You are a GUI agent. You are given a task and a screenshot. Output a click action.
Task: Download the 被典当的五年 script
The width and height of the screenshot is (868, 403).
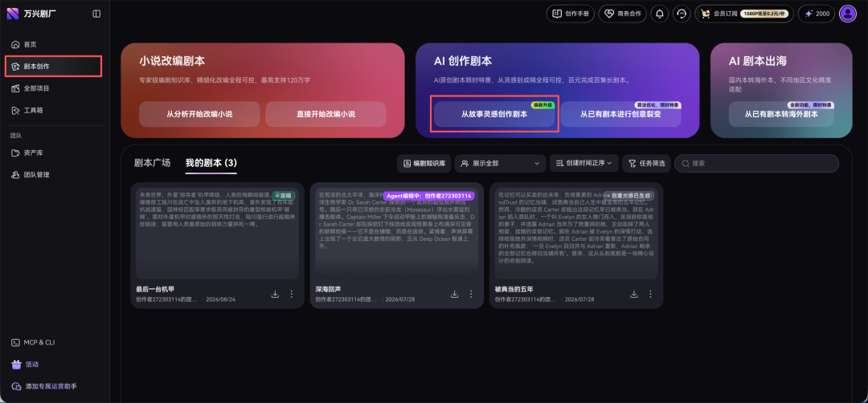634,294
